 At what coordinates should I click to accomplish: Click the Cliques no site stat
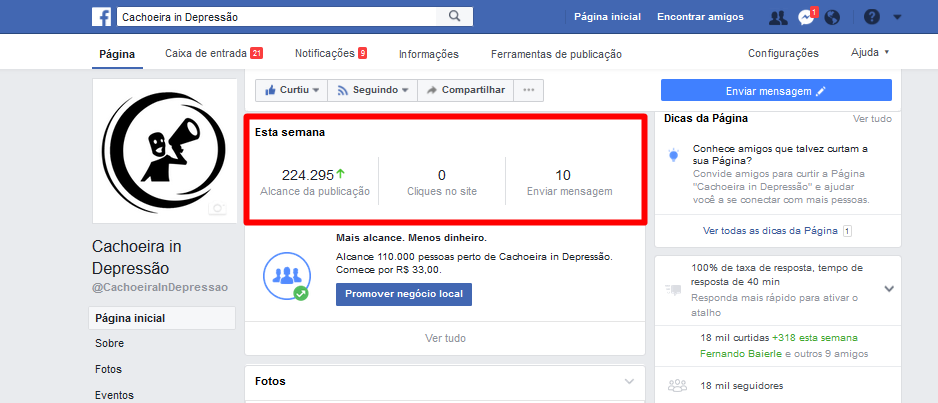pos(442,182)
